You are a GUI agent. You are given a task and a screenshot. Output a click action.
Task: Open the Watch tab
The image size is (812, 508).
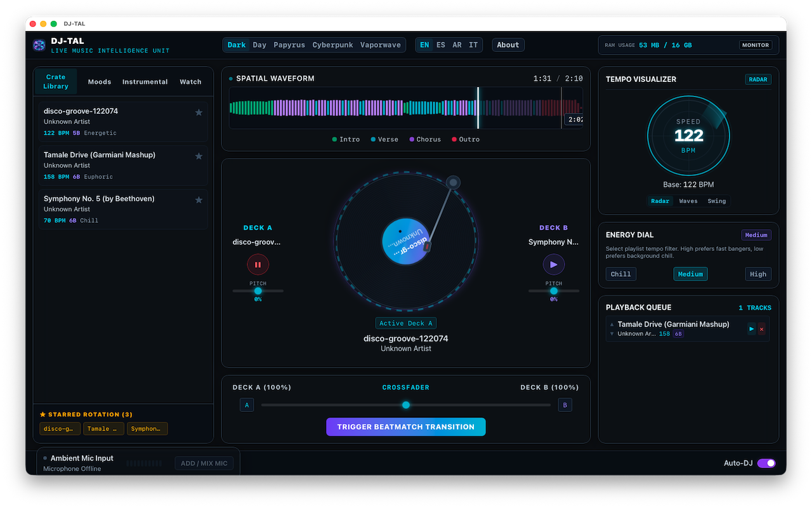click(x=190, y=81)
